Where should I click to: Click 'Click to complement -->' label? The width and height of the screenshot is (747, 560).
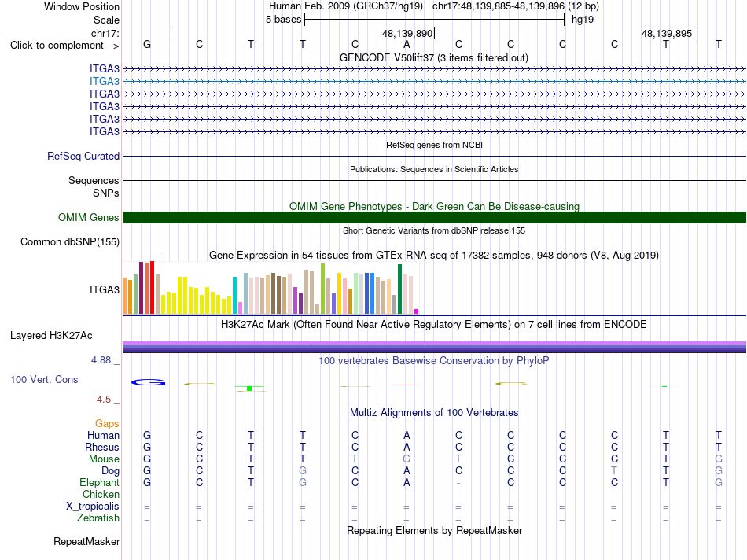64,46
